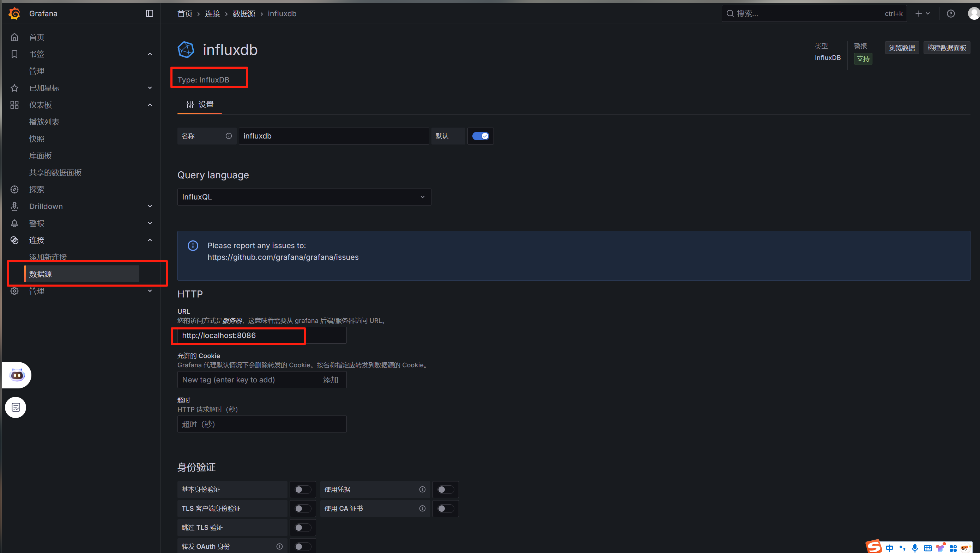Screen dimensions: 980x553
Task: Click the dashboards grid icon
Action: click(14, 105)
